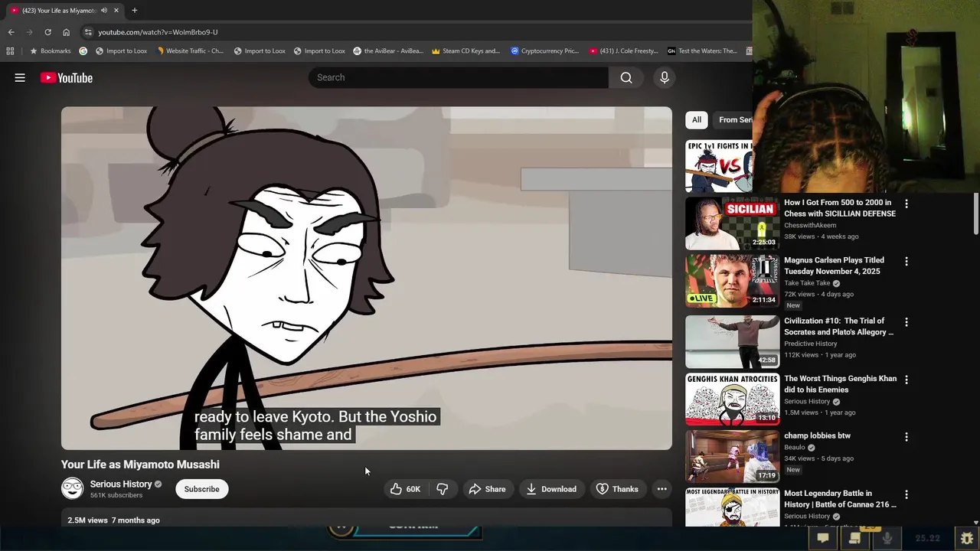This screenshot has height=551, width=980.
Task: Reload the YouTube page
Action: point(47,32)
